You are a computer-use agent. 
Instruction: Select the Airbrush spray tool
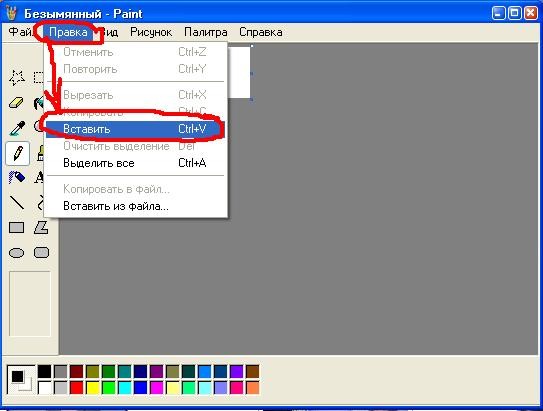click(17, 177)
